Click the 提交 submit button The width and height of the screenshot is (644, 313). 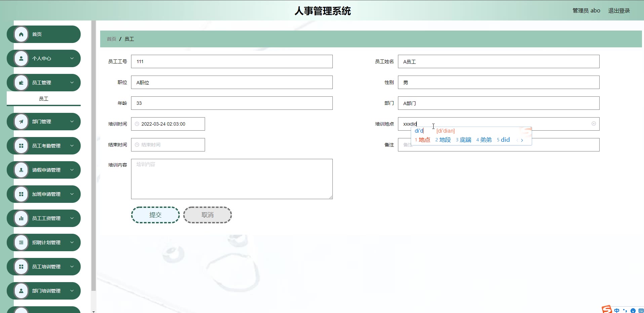pyautogui.click(x=155, y=215)
